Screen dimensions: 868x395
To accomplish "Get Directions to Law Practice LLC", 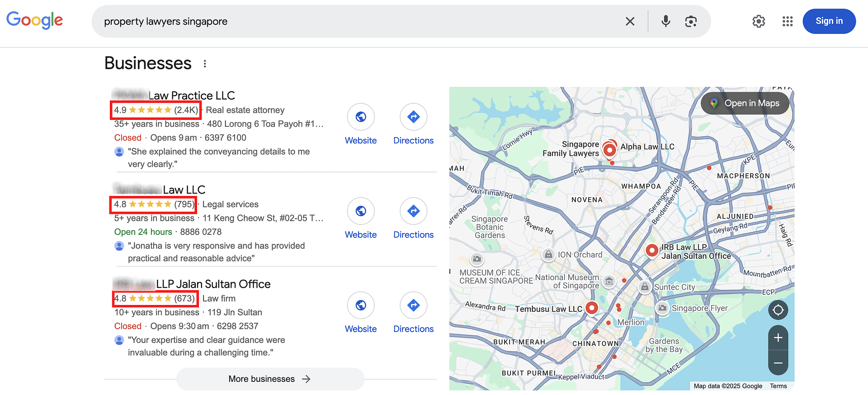I will point(413,117).
